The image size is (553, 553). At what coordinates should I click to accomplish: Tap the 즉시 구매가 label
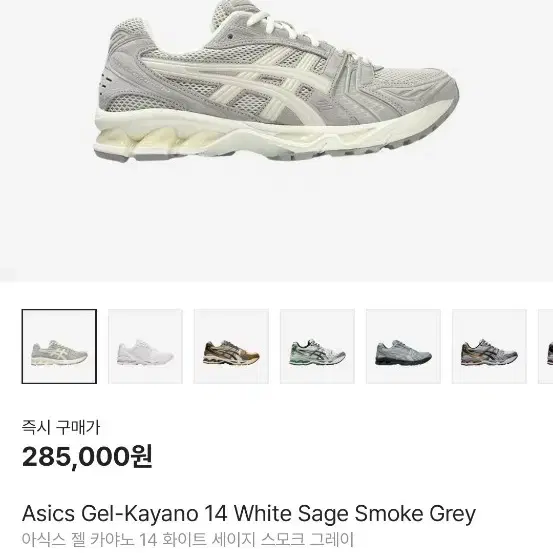pyautogui.click(x=61, y=427)
